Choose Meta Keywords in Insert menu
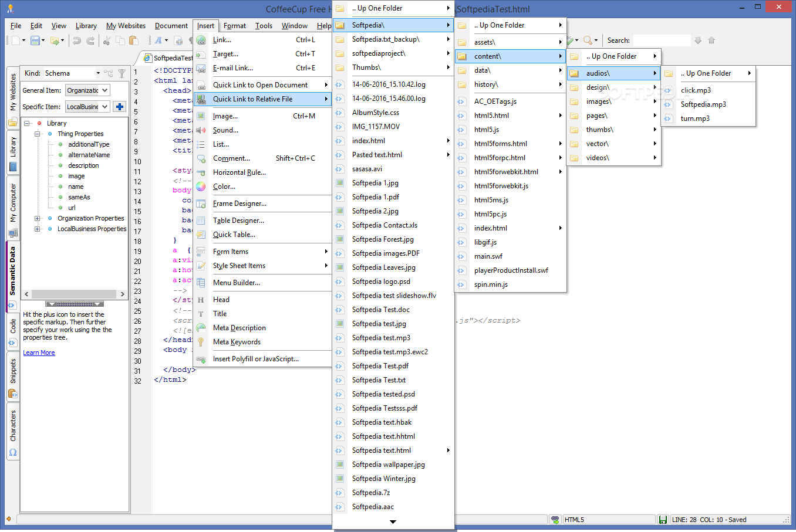Viewport: 796px width, 532px height. (x=262, y=342)
